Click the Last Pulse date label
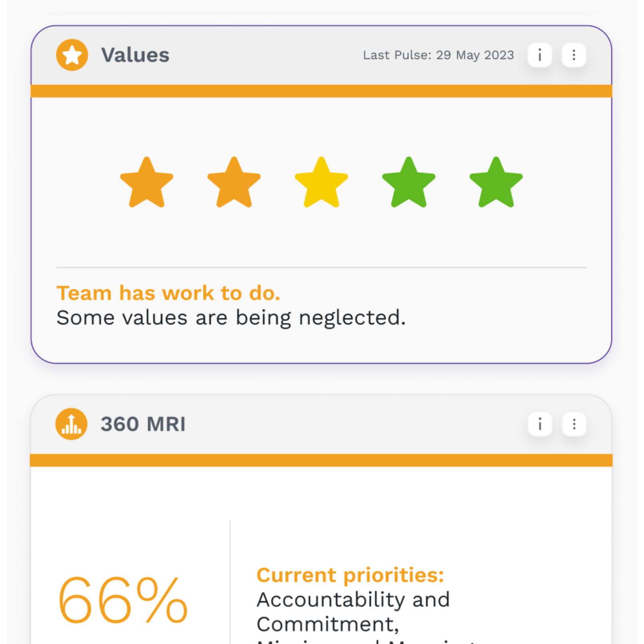This screenshot has height=644, width=644. click(x=438, y=55)
